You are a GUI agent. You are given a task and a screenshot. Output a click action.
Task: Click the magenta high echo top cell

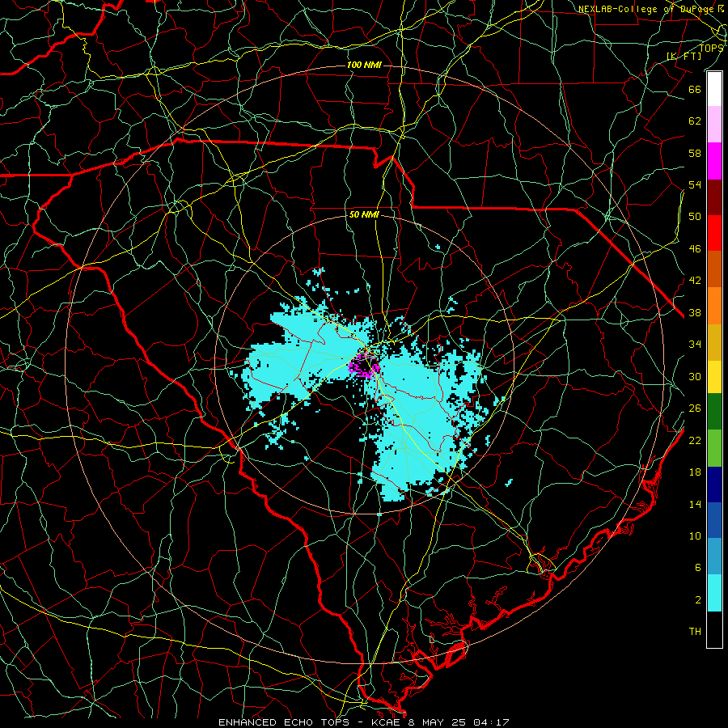(363, 366)
